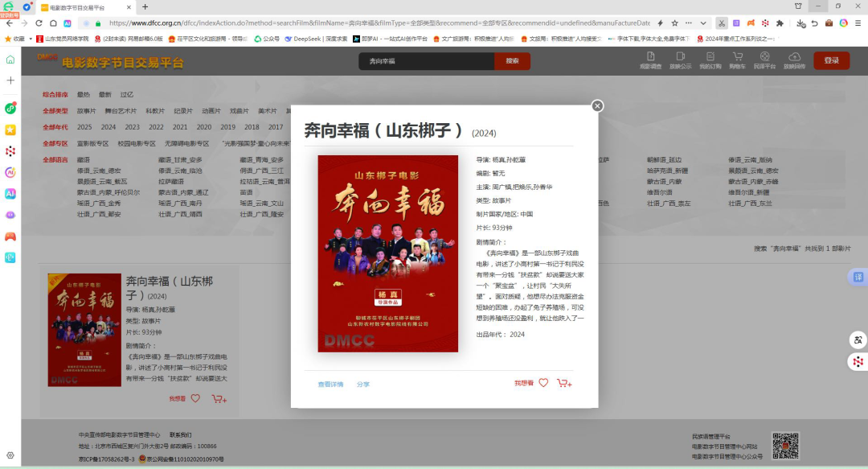The height and width of the screenshot is (469, 868).
Task: Open 查看详情 link in the popup
Action: (x=330, y=385)
